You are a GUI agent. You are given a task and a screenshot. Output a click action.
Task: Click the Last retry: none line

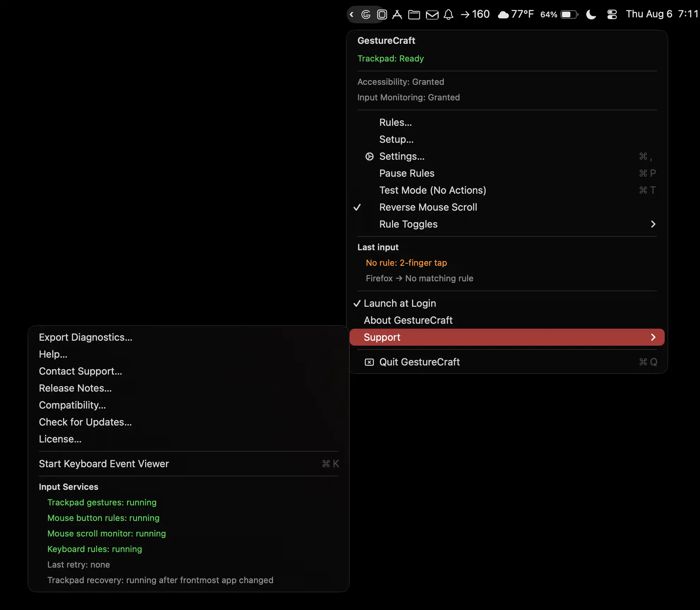coord(79,565)
